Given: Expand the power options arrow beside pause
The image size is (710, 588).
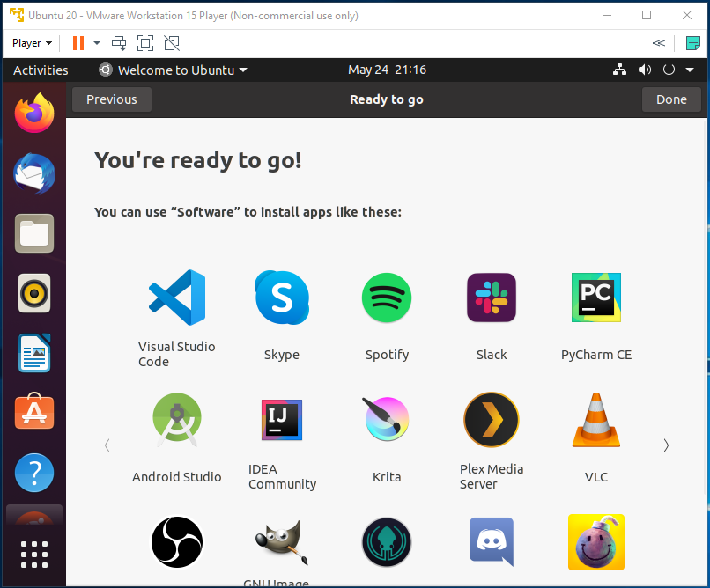Looking at the screenshot, I should point(96,43).
